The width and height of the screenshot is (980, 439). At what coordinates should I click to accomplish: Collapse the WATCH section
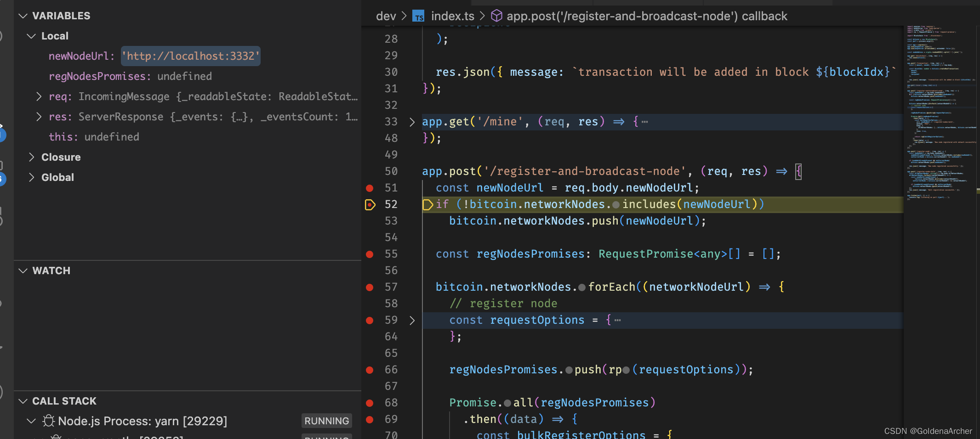coord(23,271)
